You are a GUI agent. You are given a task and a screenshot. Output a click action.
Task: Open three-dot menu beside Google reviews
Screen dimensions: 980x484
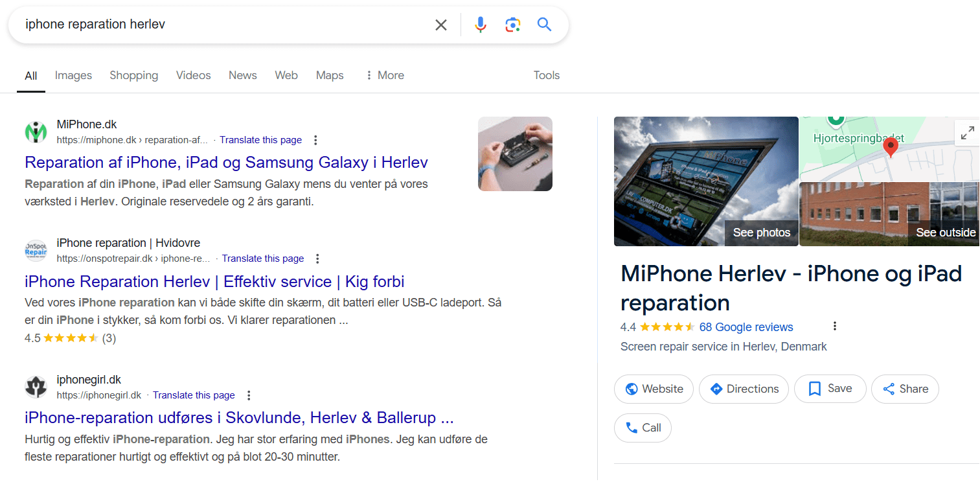(x=835, y=326)
